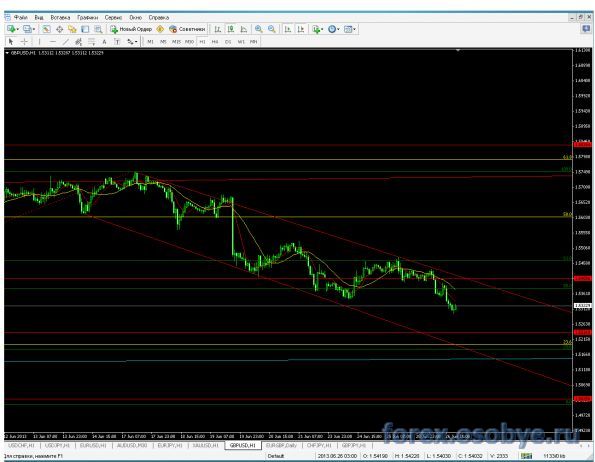595x462 pixels.
Task: Select the Text label tool A
Action: (x=104, y=42)
